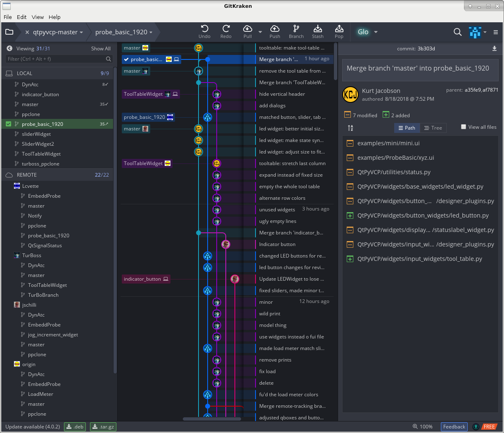Switch file list to Path view

(x=407, y=128)
